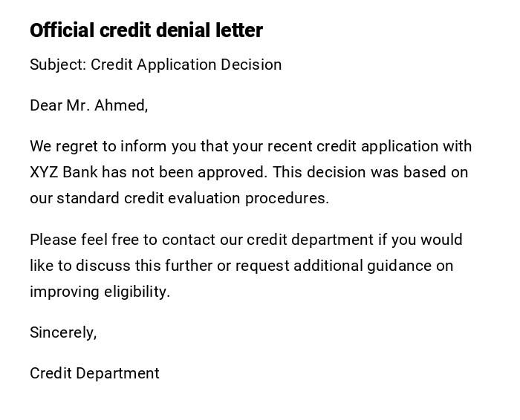The image size is (520, 420).
Task: Click "XYZ Bank" in the first paragraph
Action: [x=63, y=172]
